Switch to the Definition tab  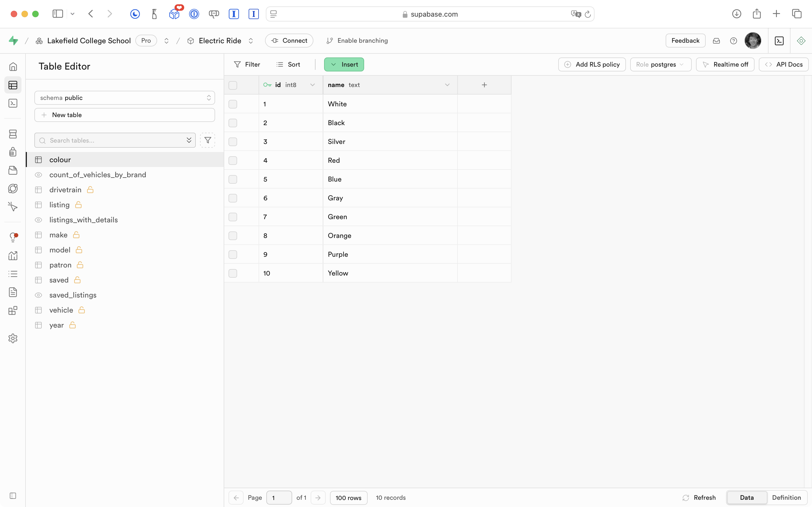786,498
